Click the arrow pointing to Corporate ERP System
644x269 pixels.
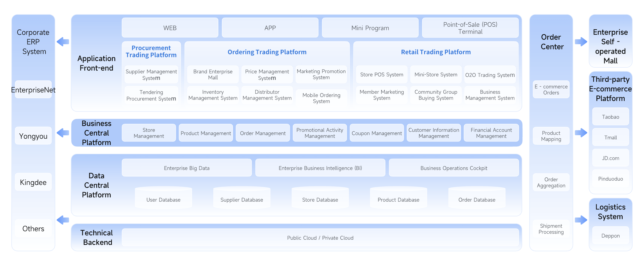click(x=63, y=42)
